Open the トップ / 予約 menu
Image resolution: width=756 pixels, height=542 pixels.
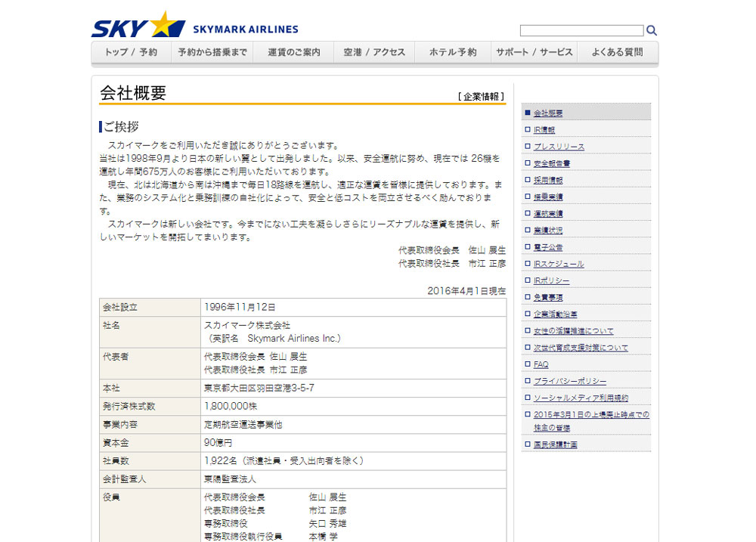131,52
